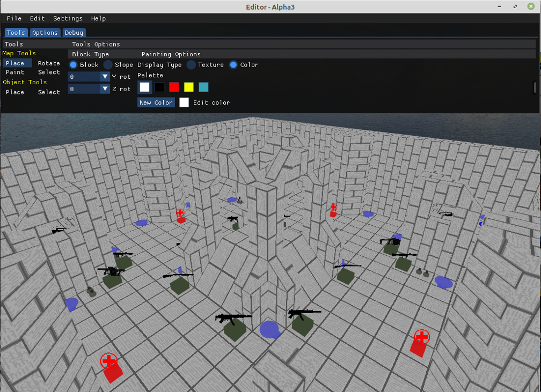
Task: Open the Y rot dropdown
Action: [x=105, y=76]
